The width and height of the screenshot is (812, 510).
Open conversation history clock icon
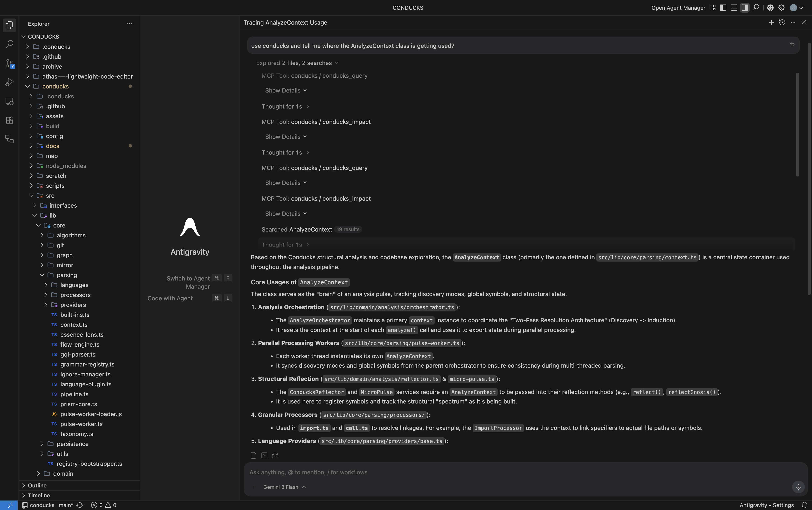pos(782,22)
